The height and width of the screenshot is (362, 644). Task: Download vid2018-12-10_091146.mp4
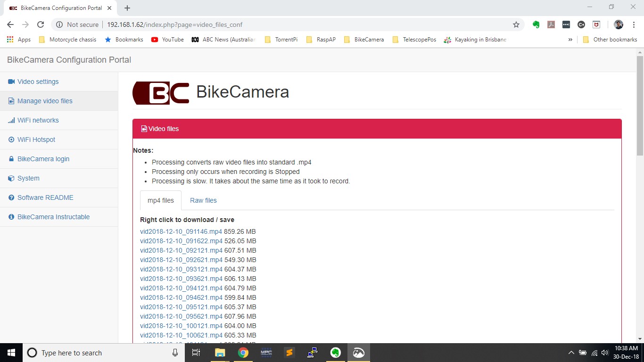[181, 231]
